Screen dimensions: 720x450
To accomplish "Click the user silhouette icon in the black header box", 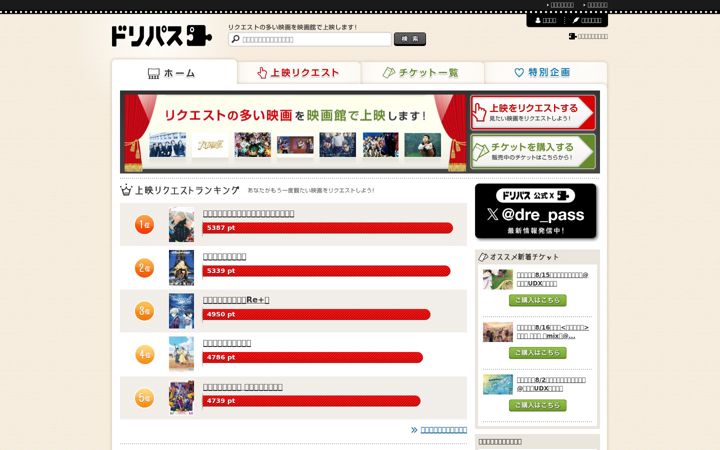I will click(538, 20).
